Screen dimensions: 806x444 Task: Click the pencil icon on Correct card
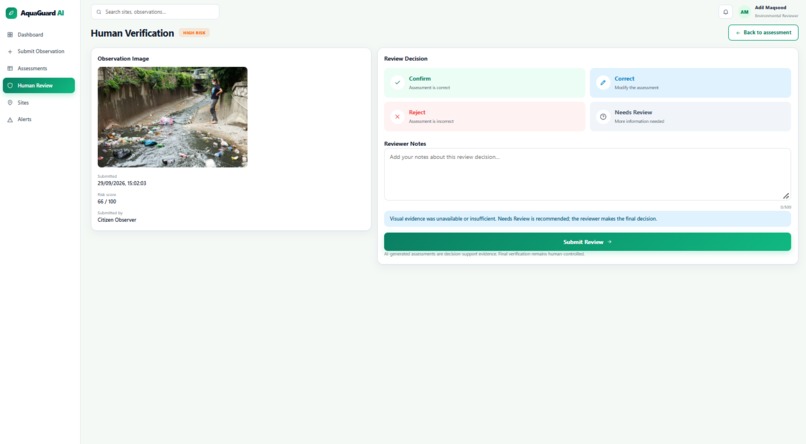pos(603,82)
